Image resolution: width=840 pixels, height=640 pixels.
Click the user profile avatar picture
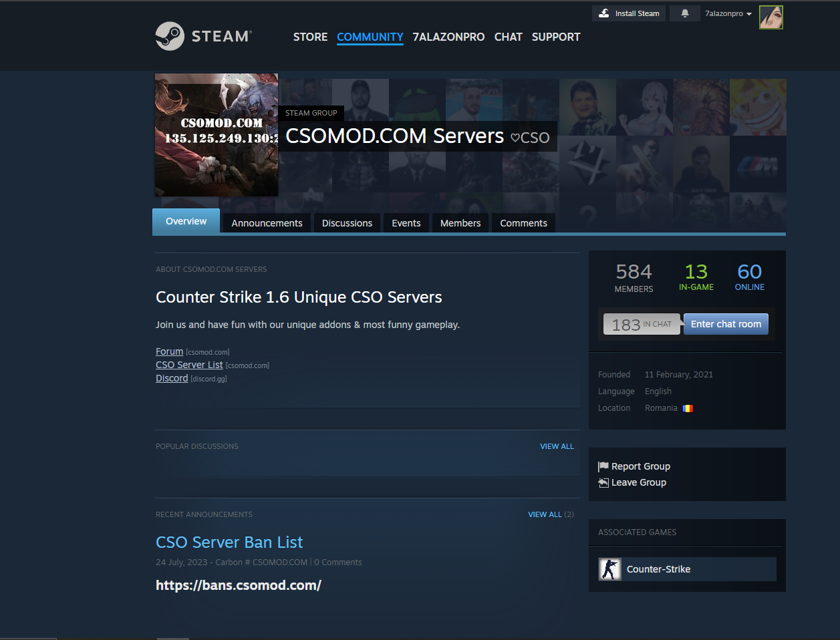coord(771,17)
